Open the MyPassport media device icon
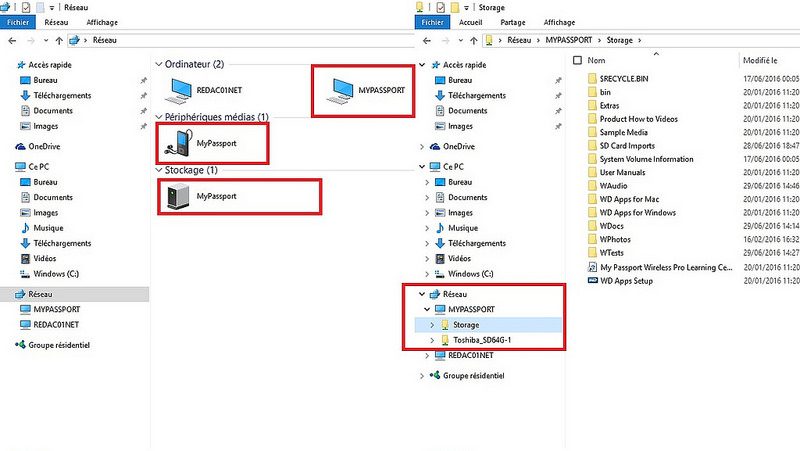The width and height of the screenshot is (800, 451). [178, 143]
